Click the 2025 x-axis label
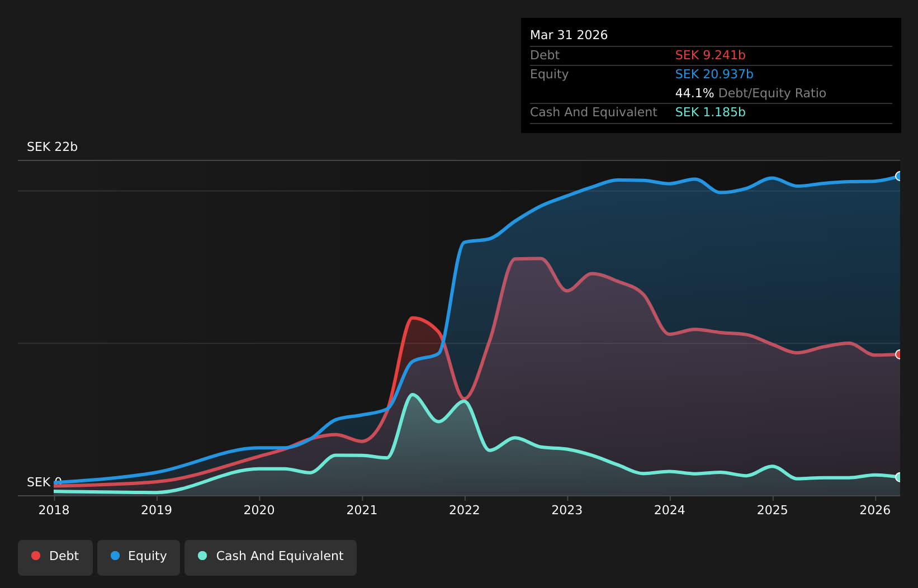918x588 pixels. point(773,510)
